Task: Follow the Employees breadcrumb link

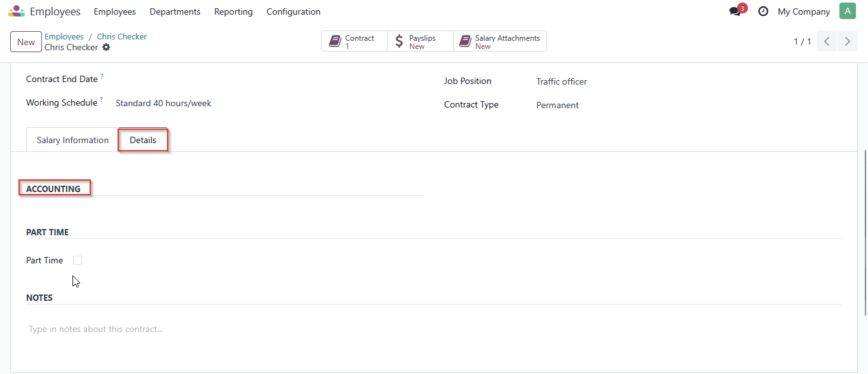Action: tap(64, 36)
